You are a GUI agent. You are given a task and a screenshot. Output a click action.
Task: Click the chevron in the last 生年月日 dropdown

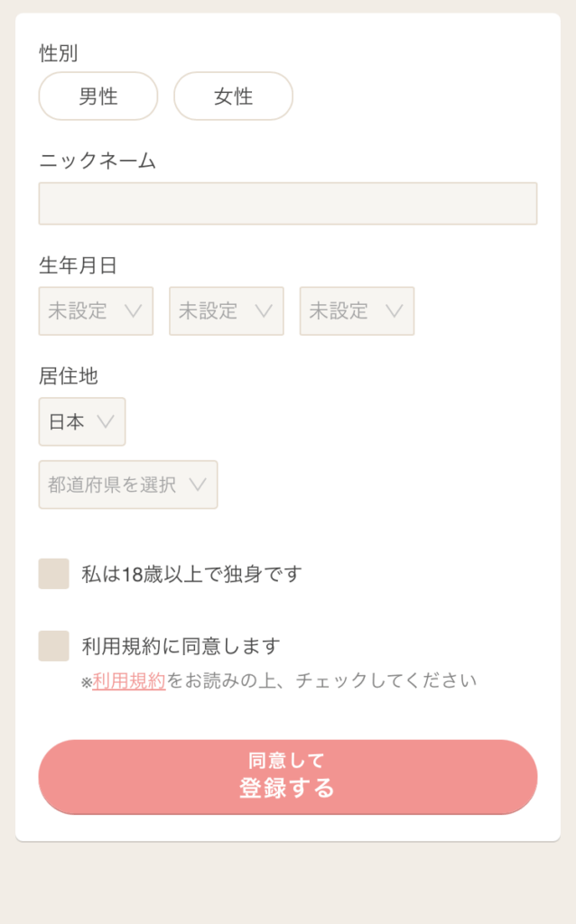point(394,311)
